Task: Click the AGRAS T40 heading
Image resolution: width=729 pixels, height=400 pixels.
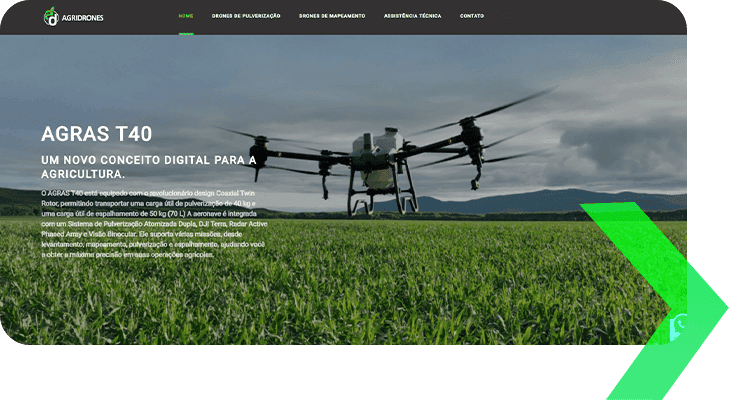Action: pyautogui.click(x=97, y=134)
